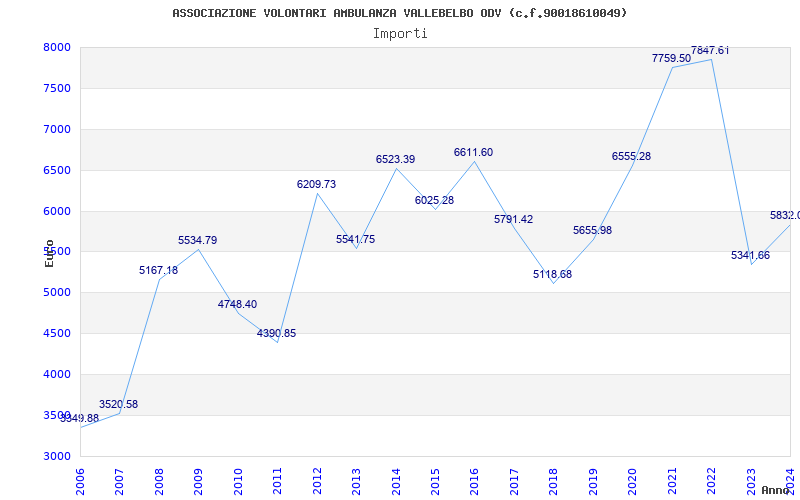The image size is (800, 500).
Task: Click the 2010 x-axis year label
Action: point(238,481)
